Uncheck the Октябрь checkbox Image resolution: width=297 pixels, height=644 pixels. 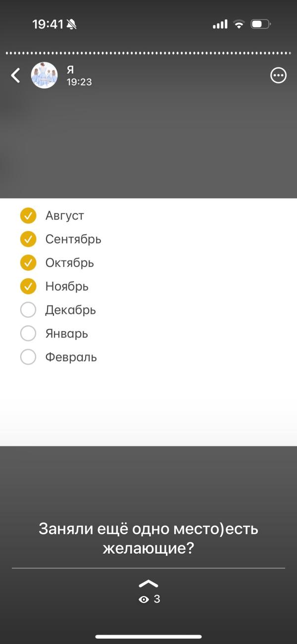(28, 262)
